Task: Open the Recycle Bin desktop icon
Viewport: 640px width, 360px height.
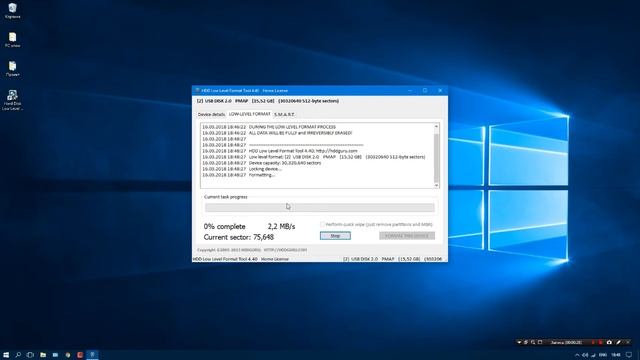Action: click(12, 9)
